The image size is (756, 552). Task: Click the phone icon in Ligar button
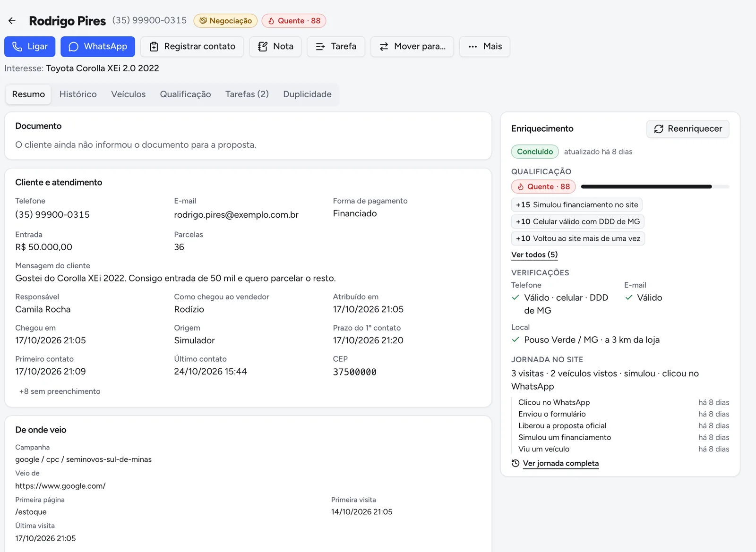pyautogui.click(x=17, y=47)
